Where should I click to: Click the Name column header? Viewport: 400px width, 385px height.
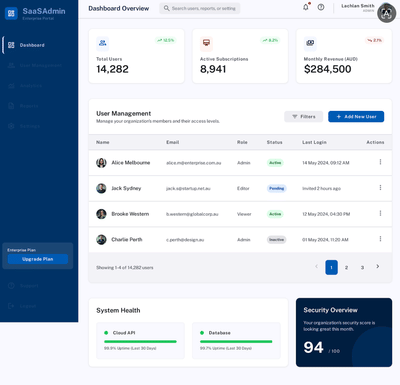point(103,142)
